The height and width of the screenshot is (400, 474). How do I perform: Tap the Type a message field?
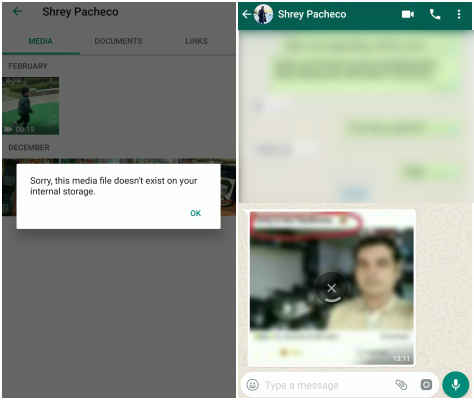327,385
